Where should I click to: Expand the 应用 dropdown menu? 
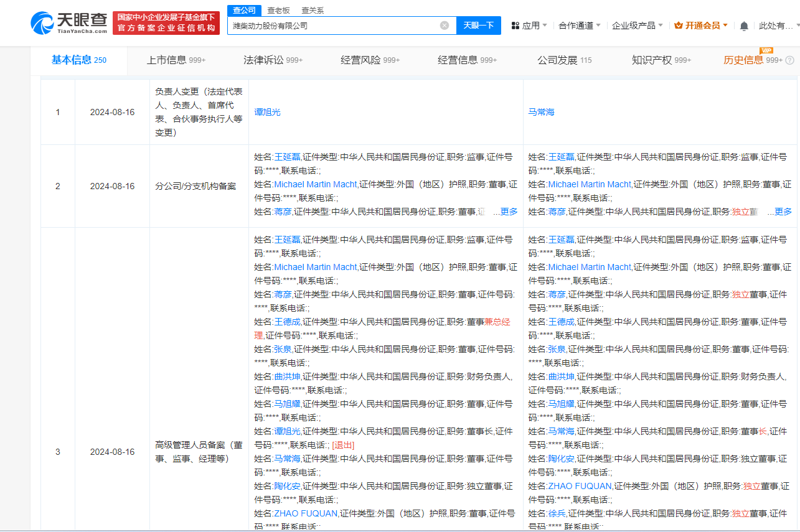pyautogui.click(x=529, y=26)
